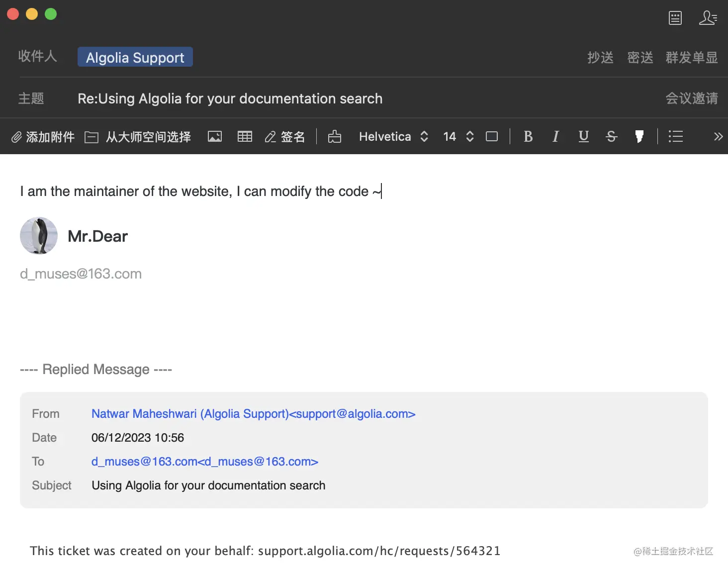This screenshot has height=571, width=728.
Task: Close the compose window red button
Action: (x=13, y=14)
